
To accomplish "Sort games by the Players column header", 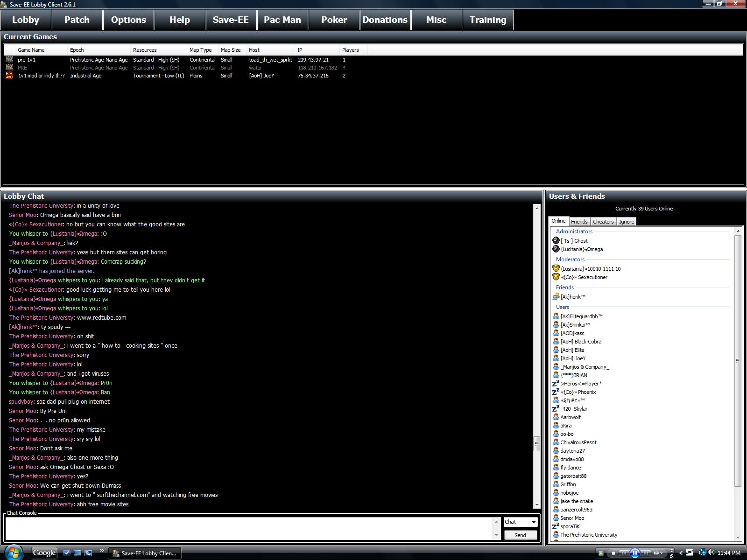I will coord(350,50).
